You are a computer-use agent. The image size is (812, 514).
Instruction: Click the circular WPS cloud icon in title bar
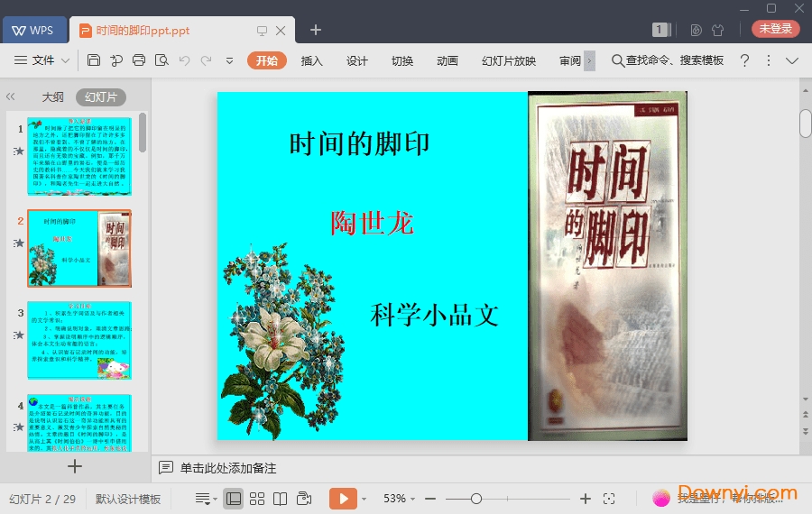[x=696, y=30]
